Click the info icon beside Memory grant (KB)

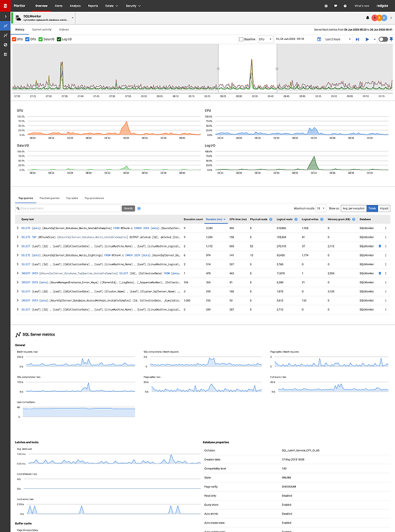354,219
